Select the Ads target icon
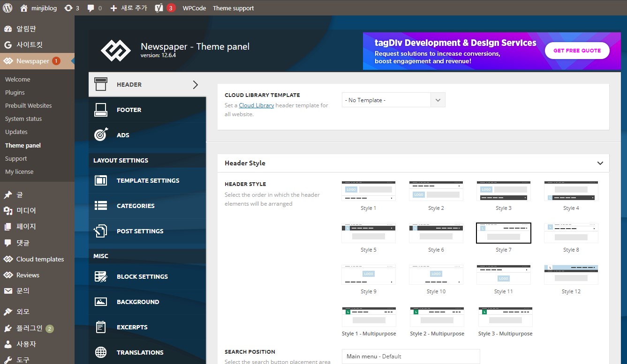This screenshot has width=627, height=364. 101,135
